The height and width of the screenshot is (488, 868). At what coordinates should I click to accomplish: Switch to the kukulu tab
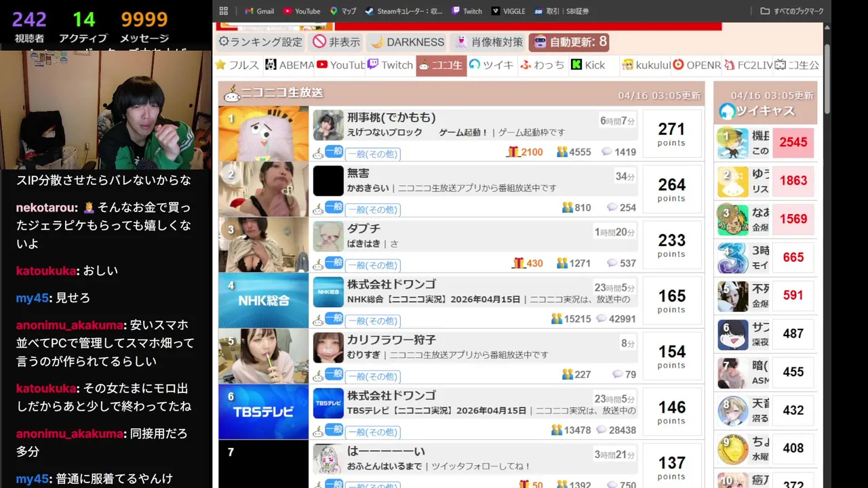point(646,65)
